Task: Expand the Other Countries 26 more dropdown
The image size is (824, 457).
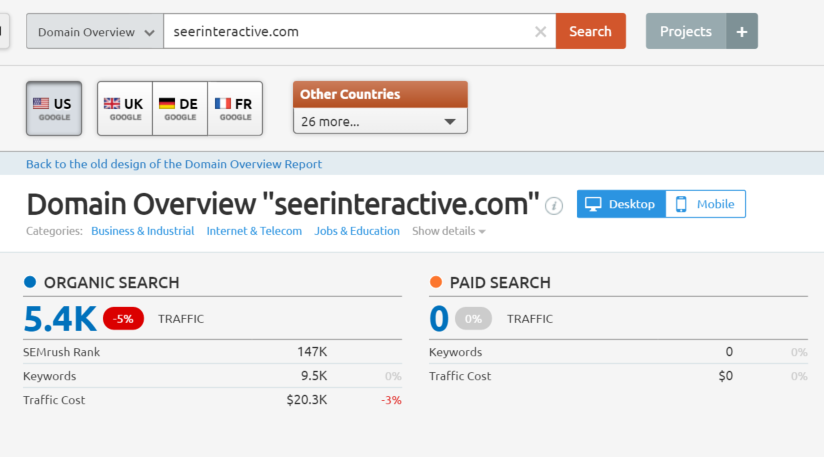Action: point(380,122)
